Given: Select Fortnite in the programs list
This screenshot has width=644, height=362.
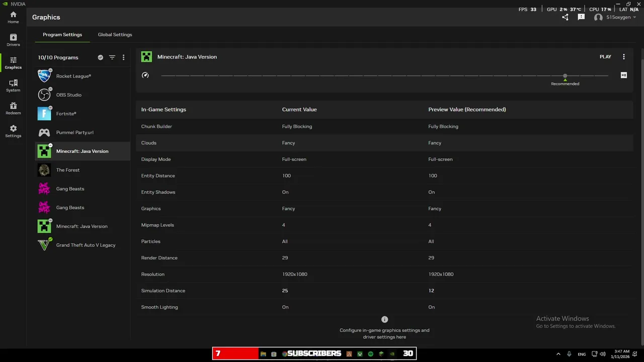Looking at the screenshot, I should coord(83,114).
